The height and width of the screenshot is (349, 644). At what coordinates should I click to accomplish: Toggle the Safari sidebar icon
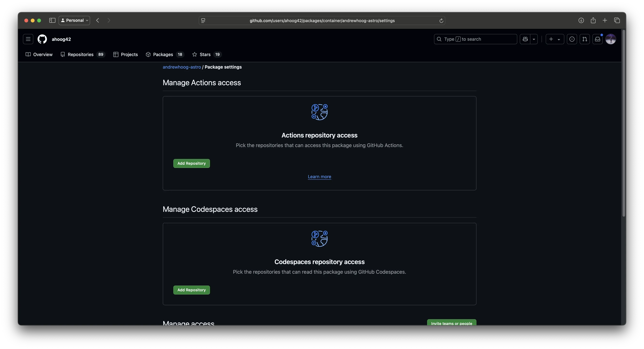tap(52, 20)
